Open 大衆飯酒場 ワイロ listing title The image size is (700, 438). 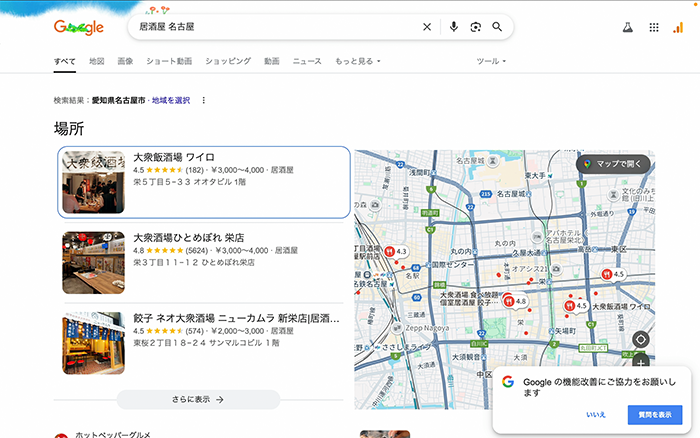[x=174, y=157]
